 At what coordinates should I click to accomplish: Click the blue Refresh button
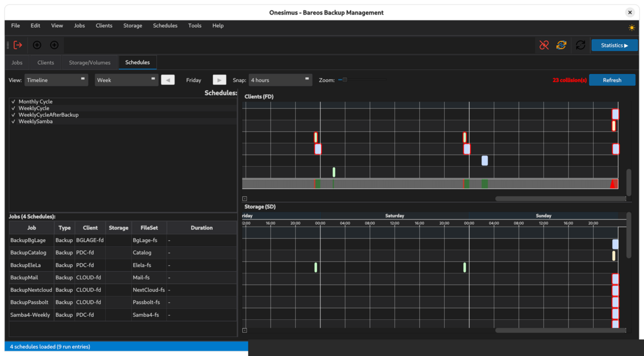612,80
